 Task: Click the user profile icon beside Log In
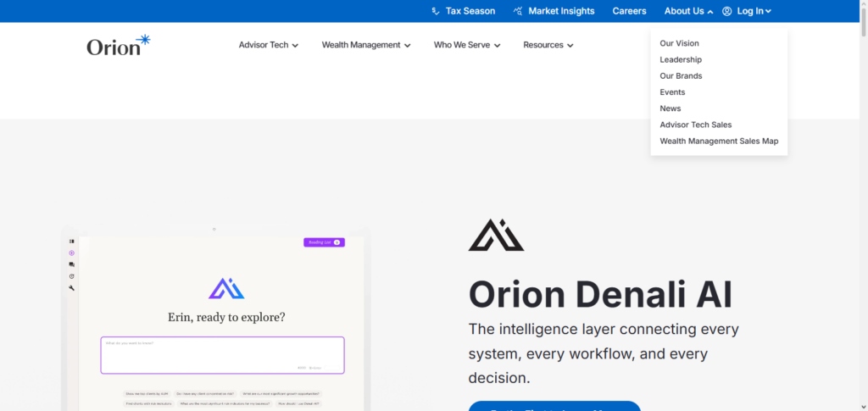(x=726, y=11)
